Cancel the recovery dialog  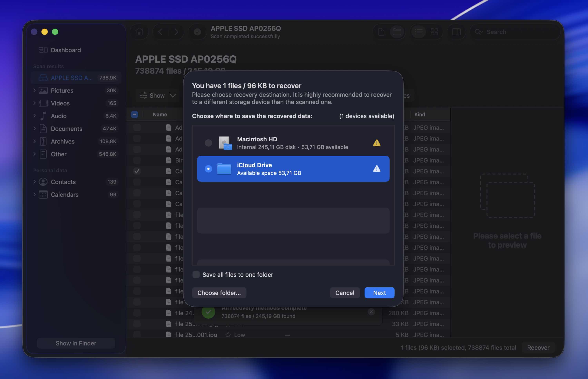(x=345, y=293)
